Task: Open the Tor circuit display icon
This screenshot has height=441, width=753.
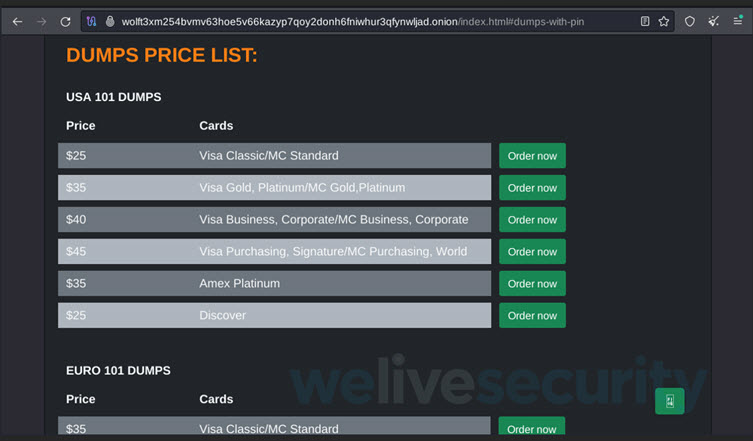Action: coord(91,21)
